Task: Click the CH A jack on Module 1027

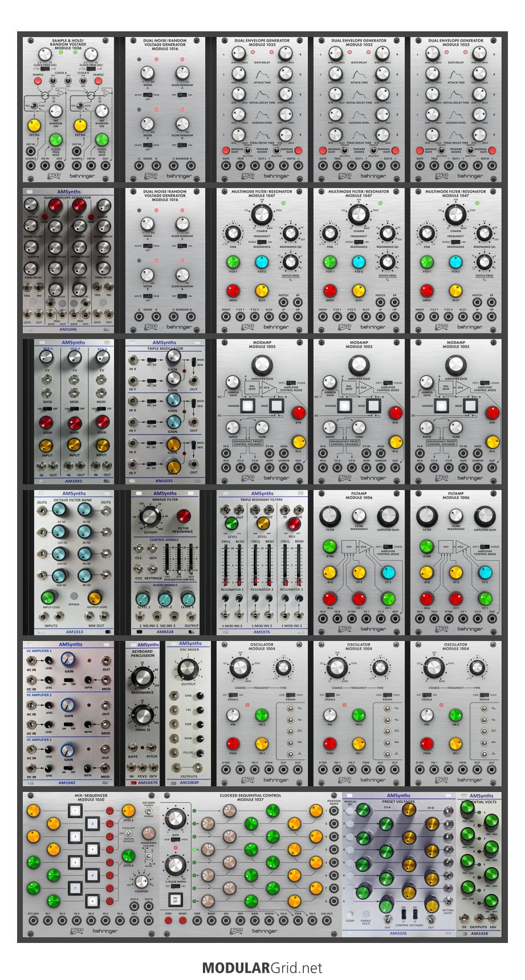Action: 283,921
